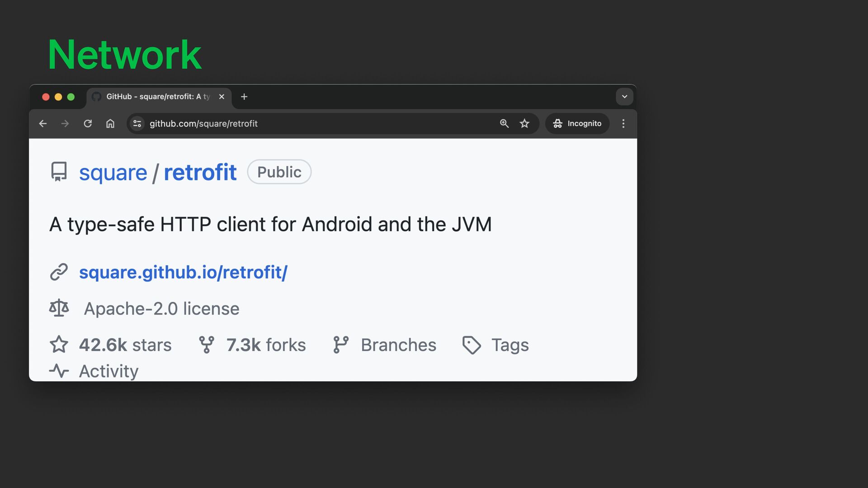Image resolution: width=868 pixels, height=488 pixels.
Task: Visit square.github.io/retrofit/ website link
Action: (x=183, y=272)
